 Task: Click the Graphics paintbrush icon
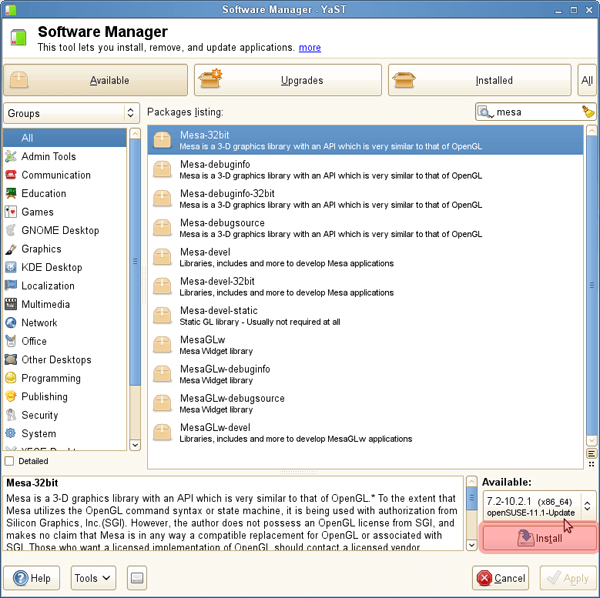point(11,249)
